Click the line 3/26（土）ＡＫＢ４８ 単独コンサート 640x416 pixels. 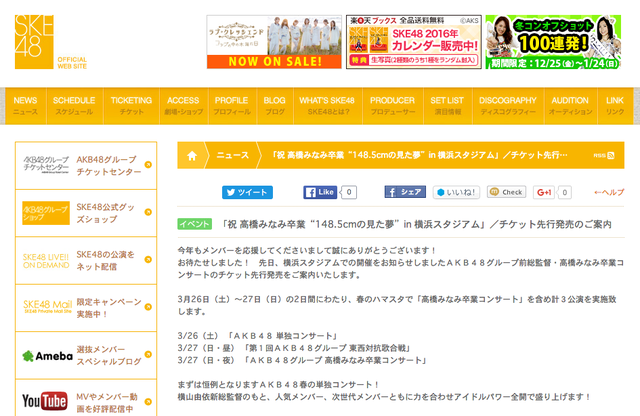258,336
